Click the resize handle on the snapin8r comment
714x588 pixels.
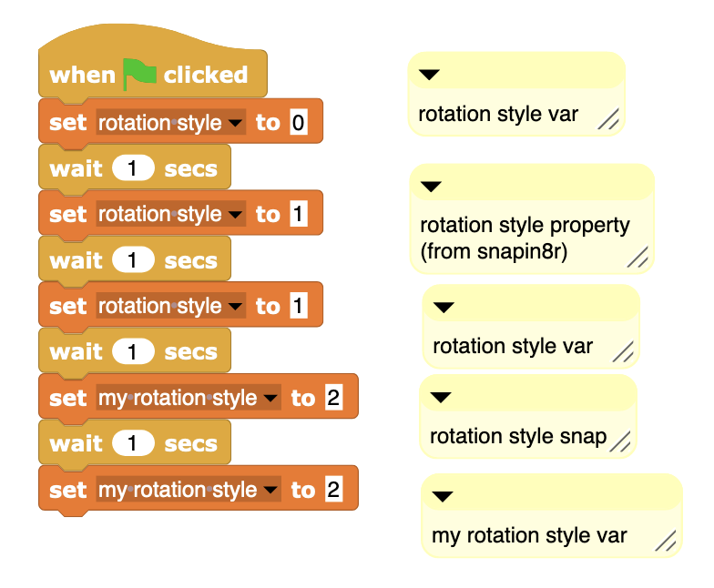pos(639,258)
